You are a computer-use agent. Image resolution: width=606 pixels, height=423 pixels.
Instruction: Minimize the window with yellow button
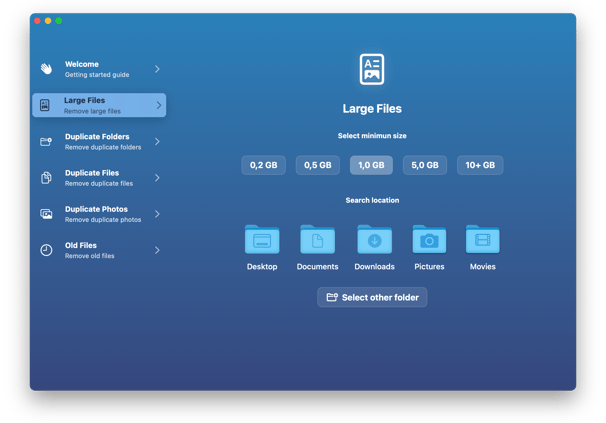coord(48,21)
